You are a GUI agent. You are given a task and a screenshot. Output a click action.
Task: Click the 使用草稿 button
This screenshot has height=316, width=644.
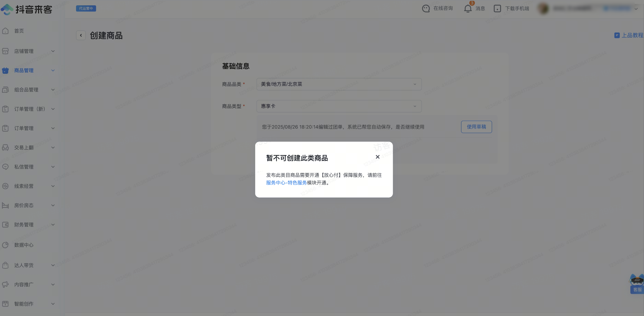coord(476,127)
